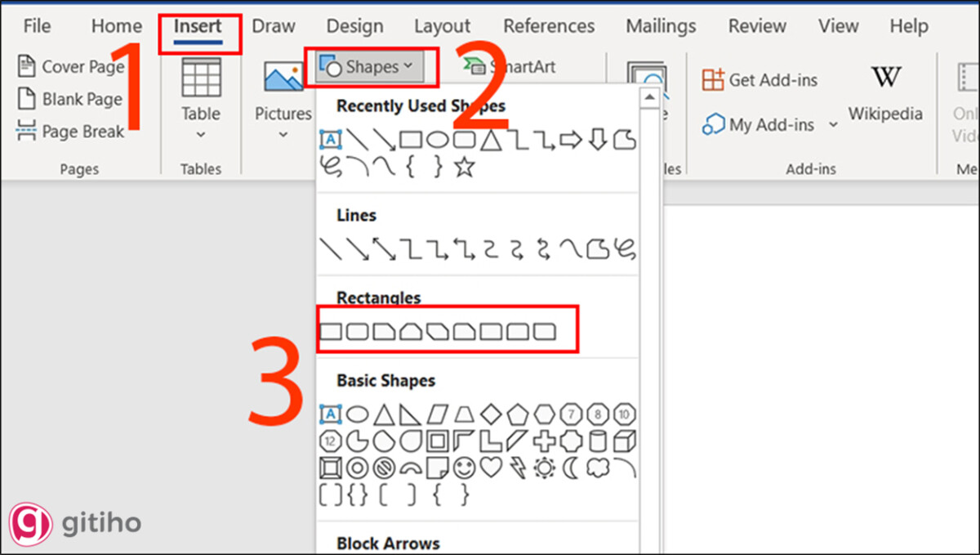Insert a Table from the Tables group
The height and width of the screenshot is (555, 980).
point(201,92)
